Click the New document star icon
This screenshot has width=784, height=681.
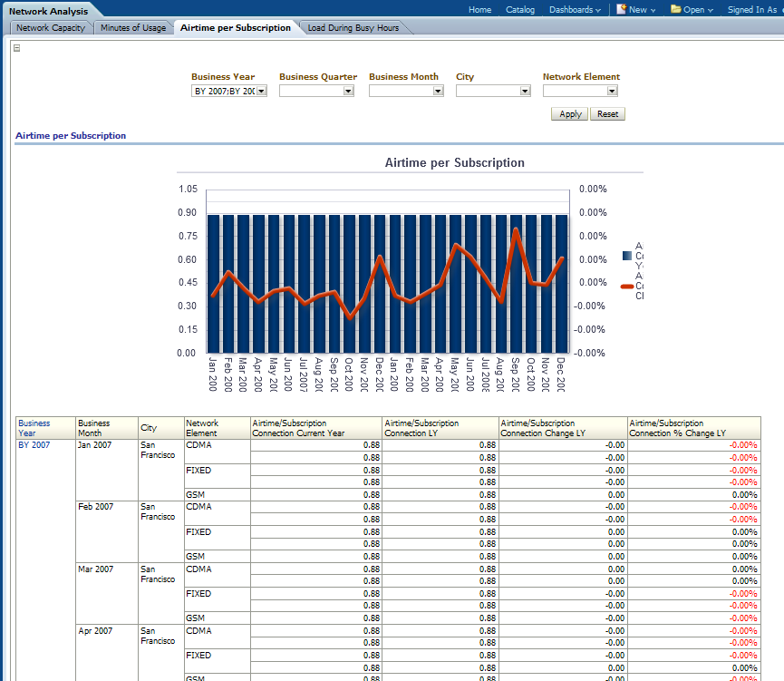pos(621,9)
